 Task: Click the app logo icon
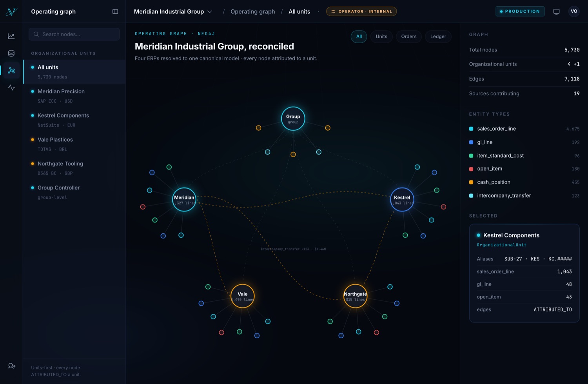pos(11,11)
